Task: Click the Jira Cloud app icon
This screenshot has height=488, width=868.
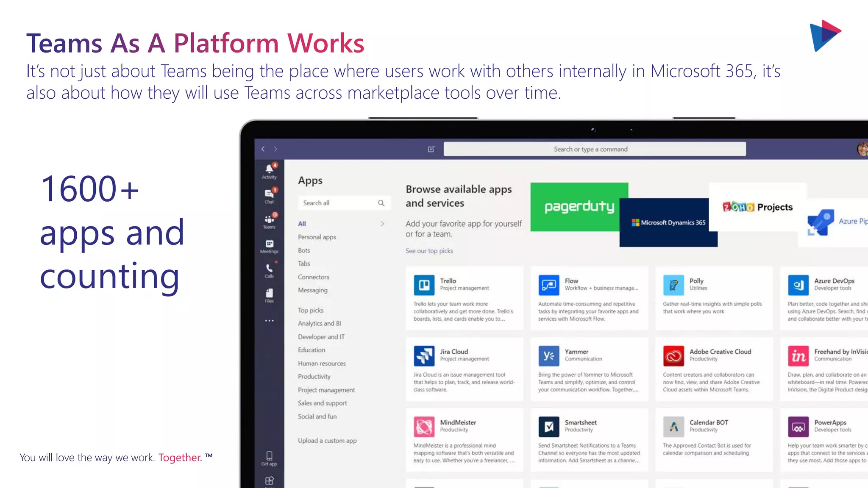Action: 424,356
